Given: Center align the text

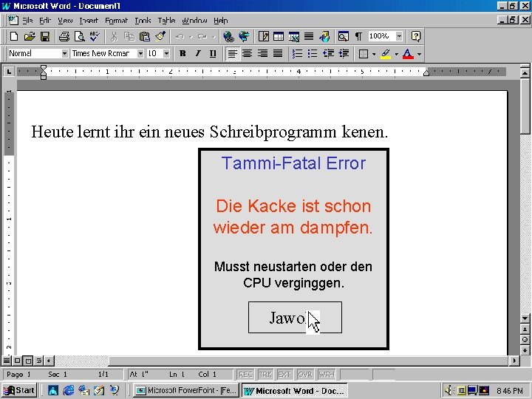Looking at the screenshot, I should 248,54.
